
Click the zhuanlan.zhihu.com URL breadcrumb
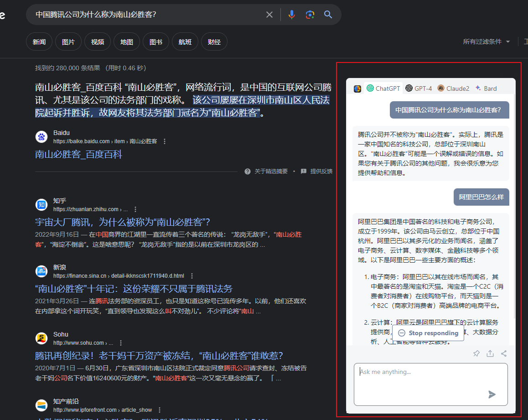91,209
